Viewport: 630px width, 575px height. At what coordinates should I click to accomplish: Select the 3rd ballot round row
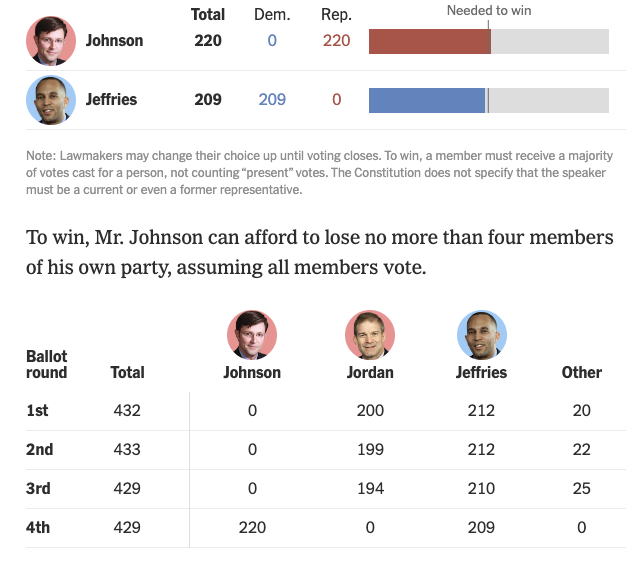tap(39, 488)
